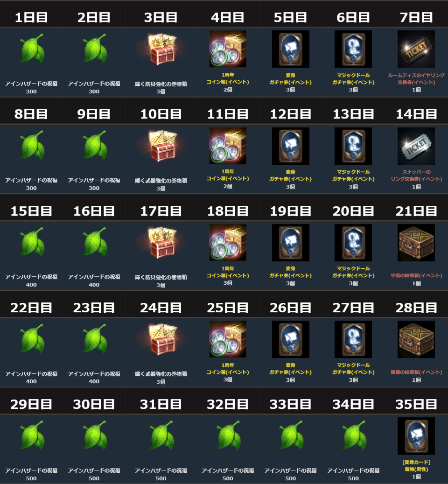The image size is (448, 484).
Task: Click the ルームティスのイヤリング交換券 label
Action: pos(416,79)
